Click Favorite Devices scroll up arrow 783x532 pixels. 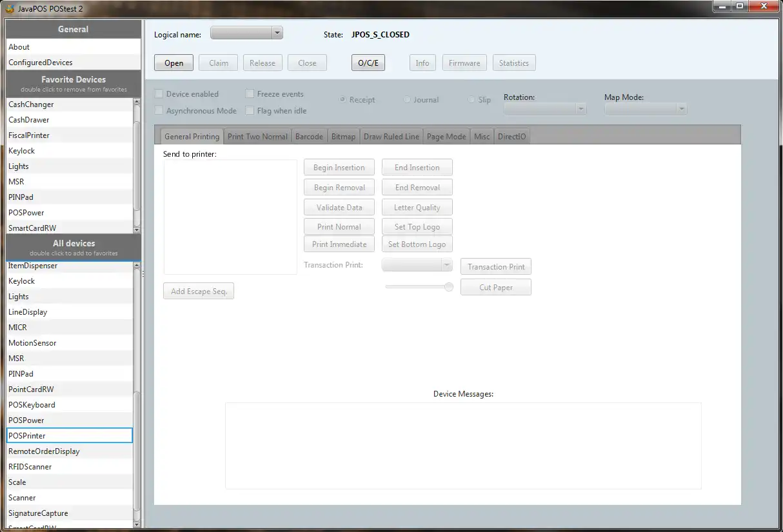coord(136,101)
